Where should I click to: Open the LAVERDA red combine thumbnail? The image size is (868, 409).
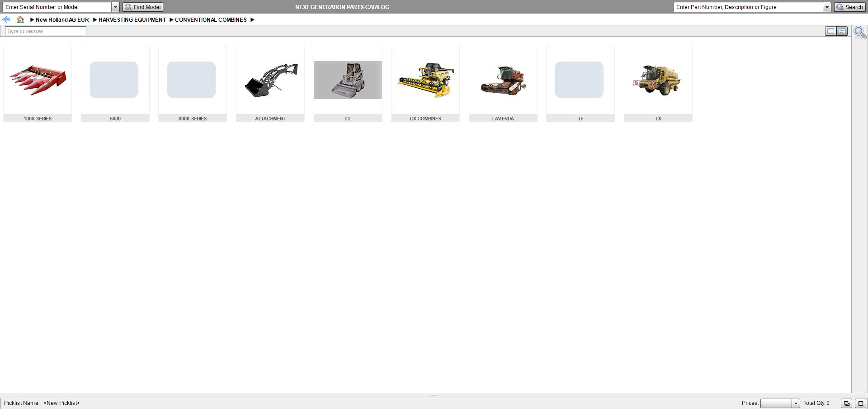tap(503, 80)
